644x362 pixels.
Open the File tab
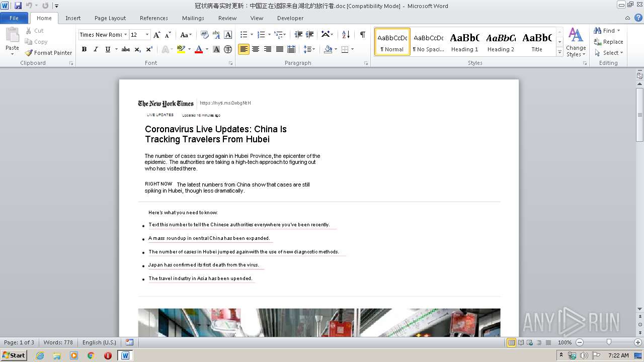tap(14, 18)
